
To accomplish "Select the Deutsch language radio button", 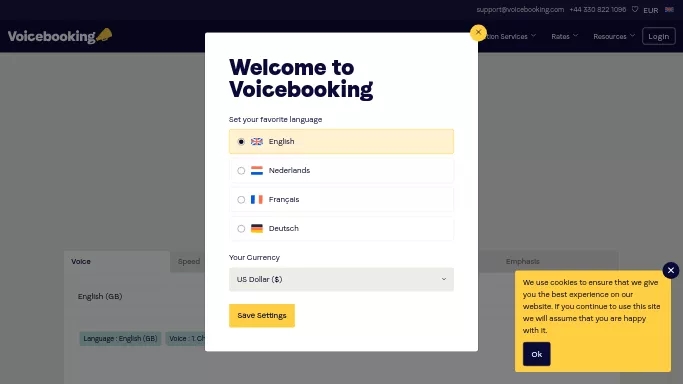I will [x=241, y=229].
